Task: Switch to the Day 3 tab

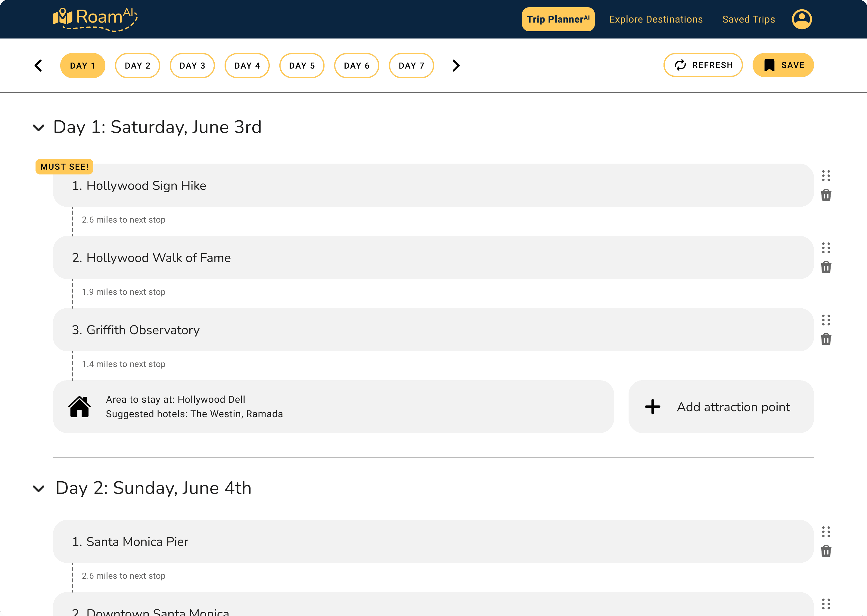Action: click(x=192, y=66)
